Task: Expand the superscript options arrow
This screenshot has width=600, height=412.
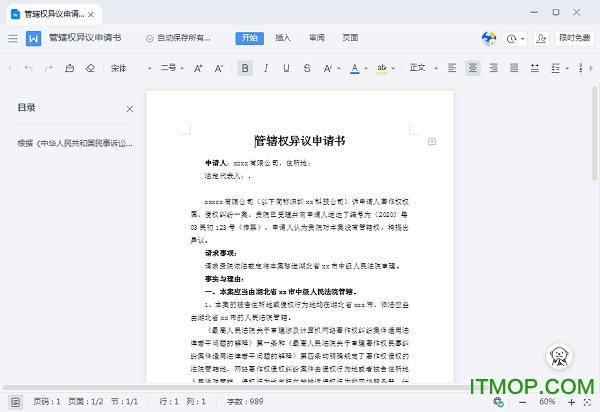Action: point(339,68)
